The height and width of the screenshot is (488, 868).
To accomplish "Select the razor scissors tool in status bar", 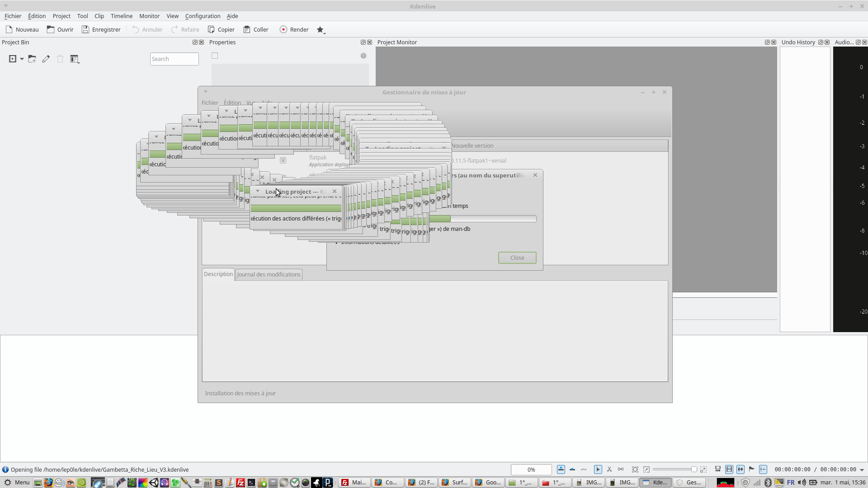I will click(x=609, y=469).
